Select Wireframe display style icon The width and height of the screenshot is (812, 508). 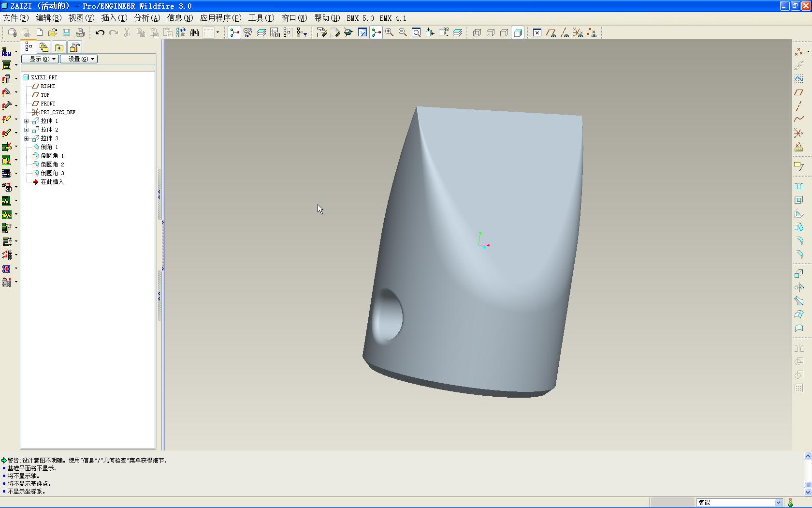(477, 32)
